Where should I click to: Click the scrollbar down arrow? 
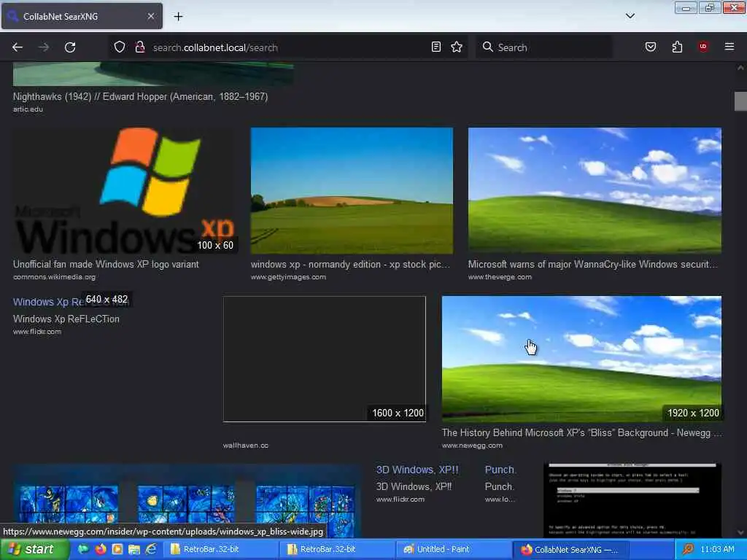point(740,532)
